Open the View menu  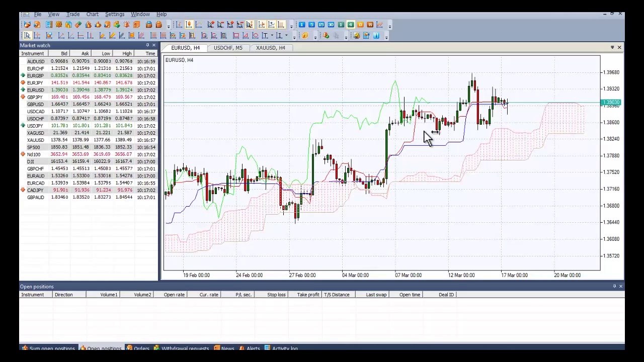tap(53, 14)
